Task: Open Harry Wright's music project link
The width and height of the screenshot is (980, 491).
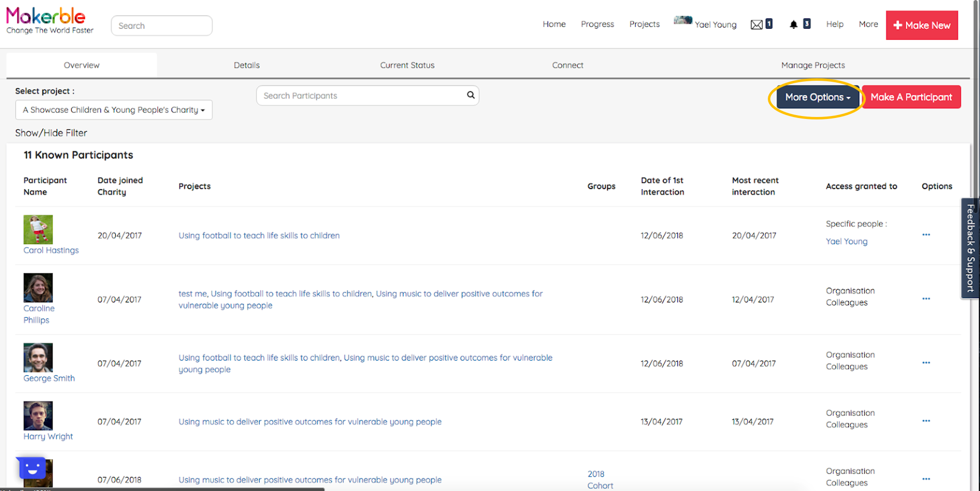Action: click(x=310, y=421)
